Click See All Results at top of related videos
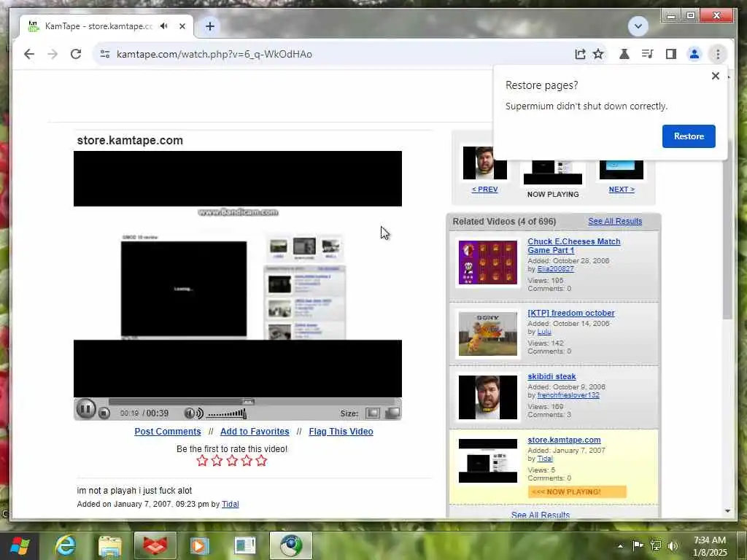This screenshot has width=747, height=560. (x=615, y=221)
